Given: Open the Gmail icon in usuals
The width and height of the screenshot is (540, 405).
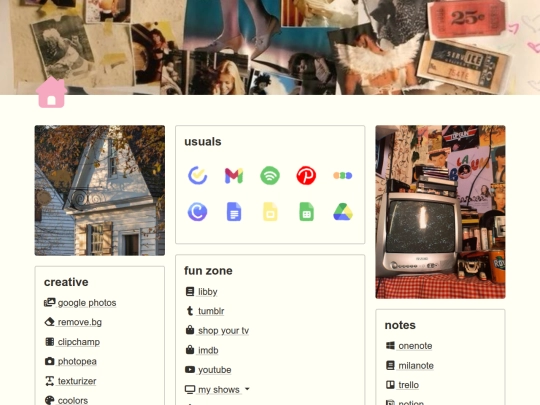Looking at the screenshot, I should [234, 175].
